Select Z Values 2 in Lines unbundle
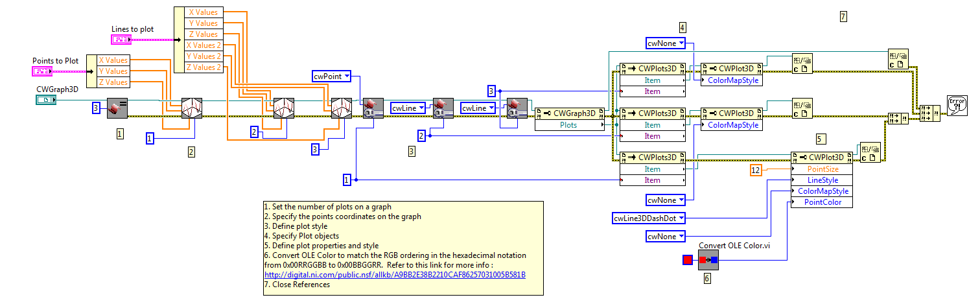This screenshot has height=304, width=980. 203,67
